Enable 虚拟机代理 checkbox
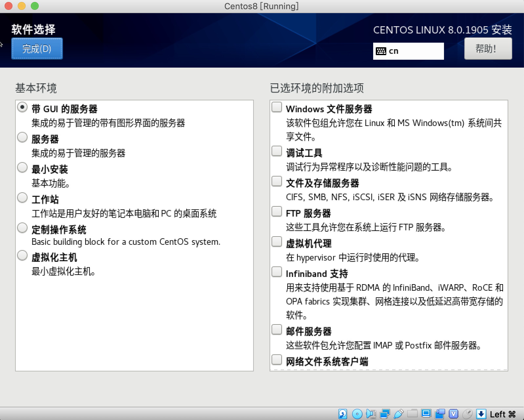 (277, 241)
